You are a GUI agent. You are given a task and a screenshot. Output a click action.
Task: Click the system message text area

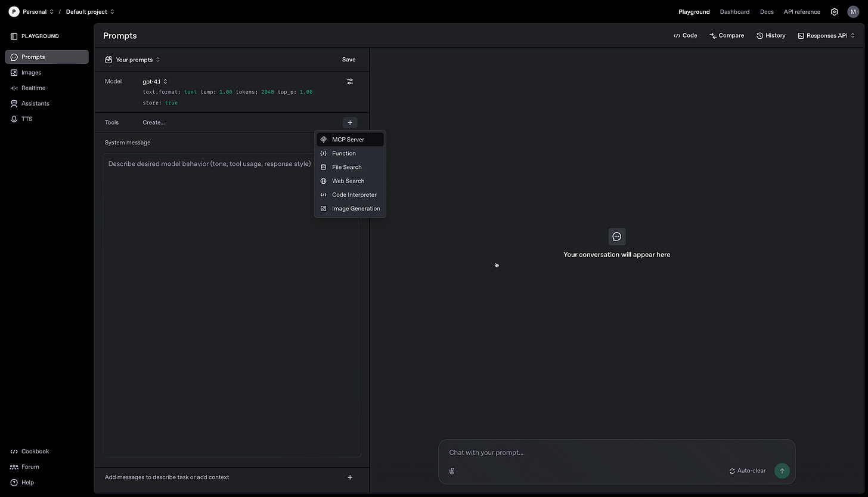pyautogui.click(x=232, y=305)
